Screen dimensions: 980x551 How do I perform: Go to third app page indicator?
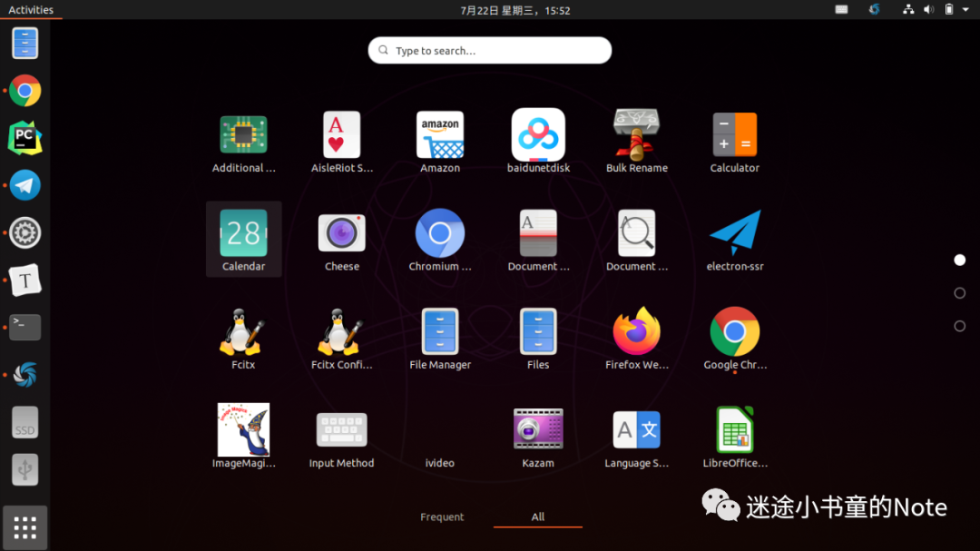pyautogui.click(x=959, y=326)
